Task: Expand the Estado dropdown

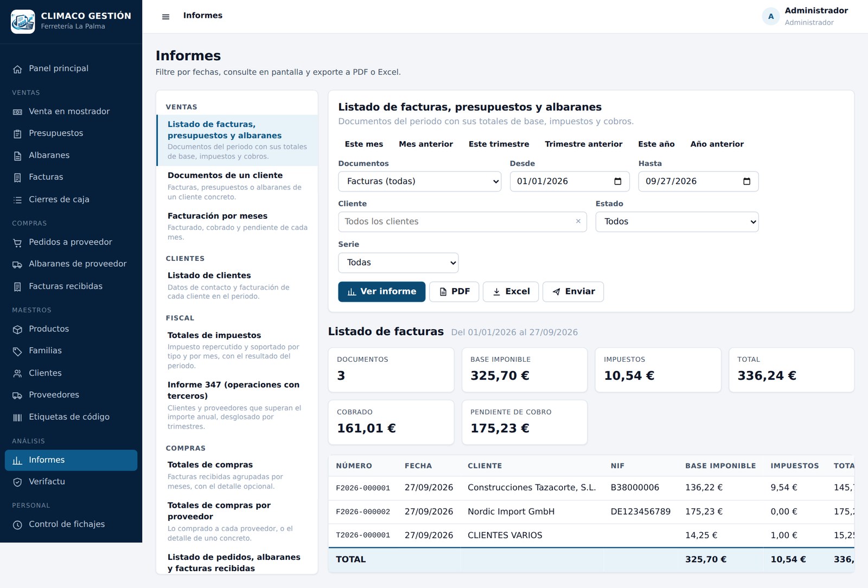Action: [x=677, y=222]
